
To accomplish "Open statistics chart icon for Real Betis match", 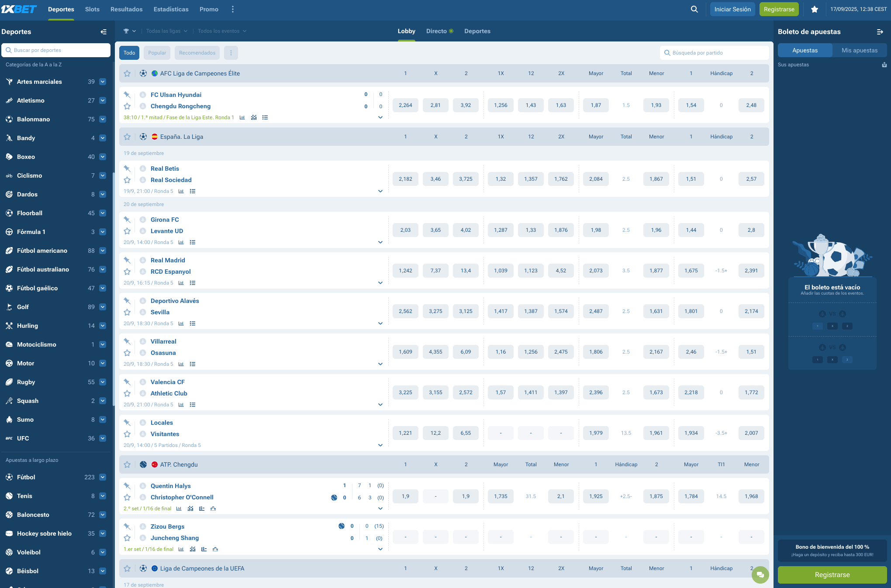I will coord(181,191).
